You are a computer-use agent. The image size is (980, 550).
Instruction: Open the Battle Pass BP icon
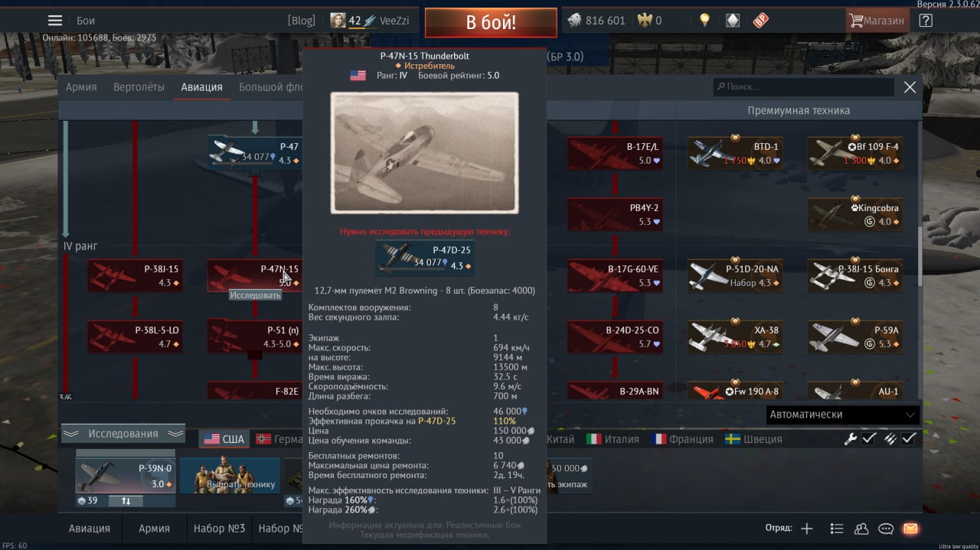click(760, 21)
